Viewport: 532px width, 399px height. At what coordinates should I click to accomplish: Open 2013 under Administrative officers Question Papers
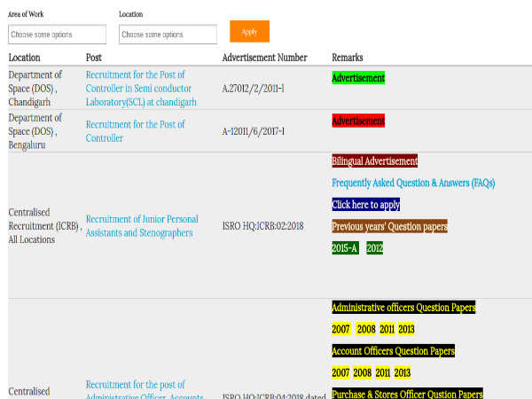406,329
